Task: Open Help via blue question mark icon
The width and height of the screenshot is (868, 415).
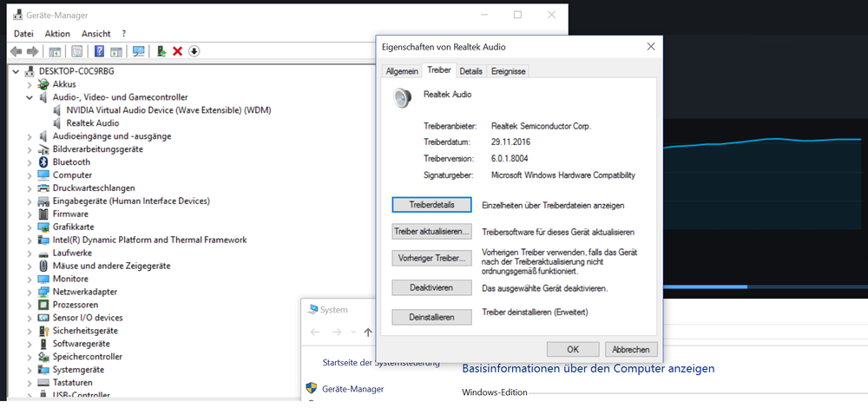Action: 100,51
